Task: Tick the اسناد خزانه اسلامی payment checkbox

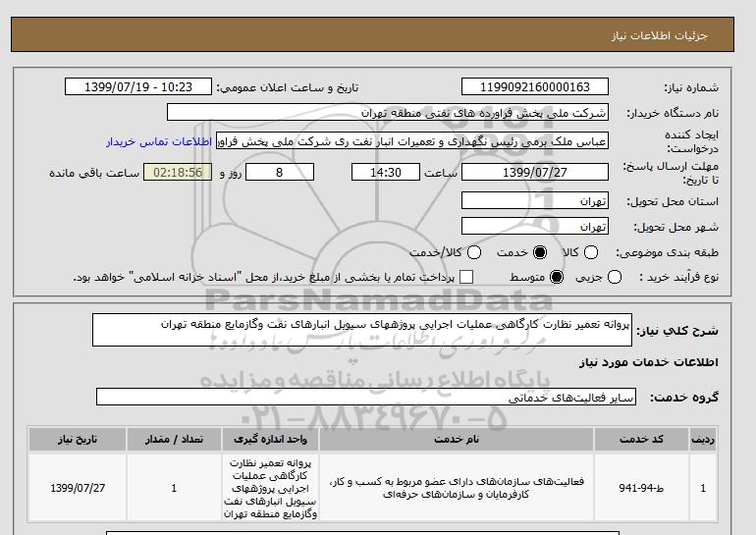Action: pyautogui.click(x=466, y=277)
